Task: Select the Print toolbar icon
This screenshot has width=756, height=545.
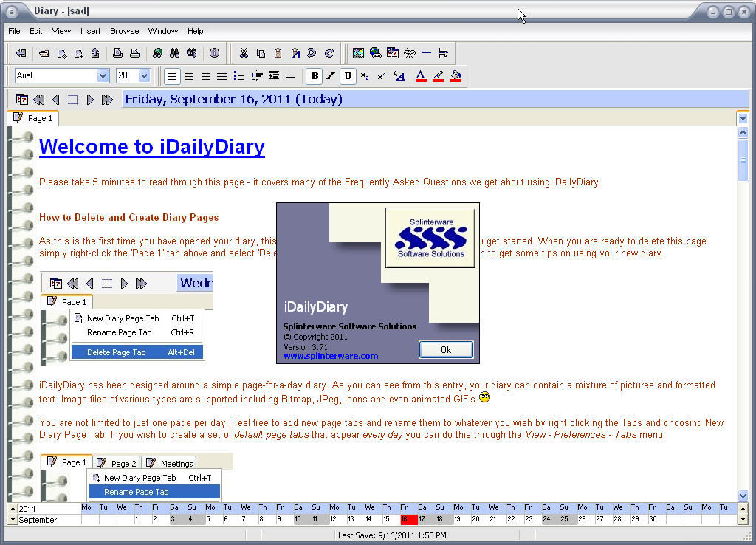Action: (132, 53)
